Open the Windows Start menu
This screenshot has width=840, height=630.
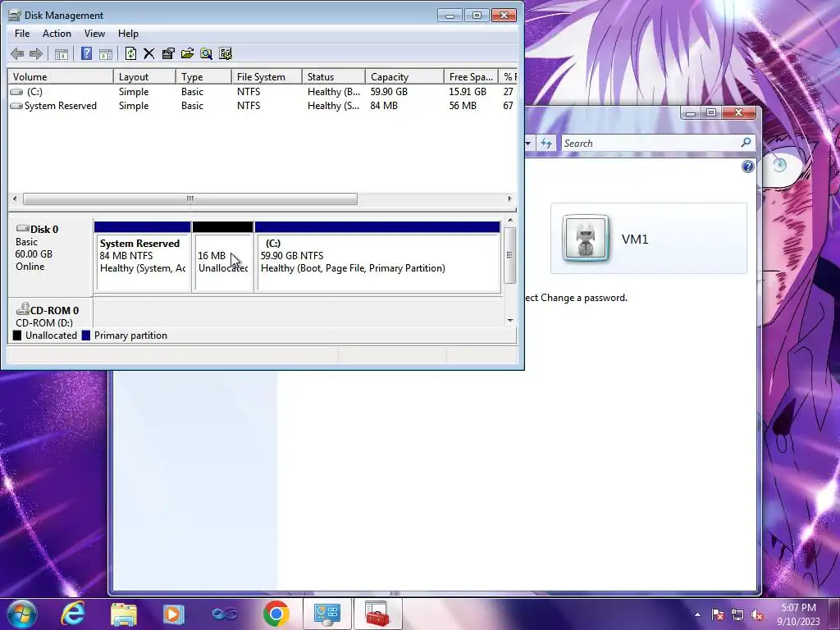click(22, 614)
